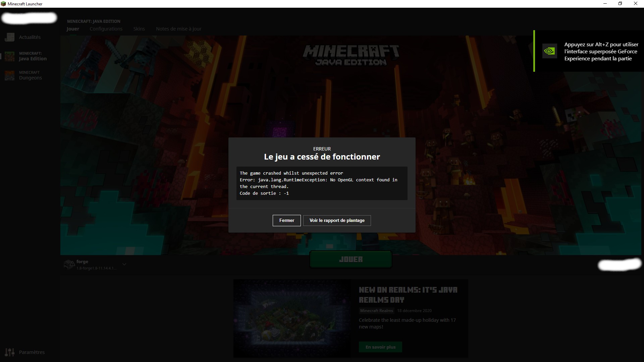This screenshot has height=362, width=644.
Task: Open Notes de mise à jour tab
Action: click(178, 29)
